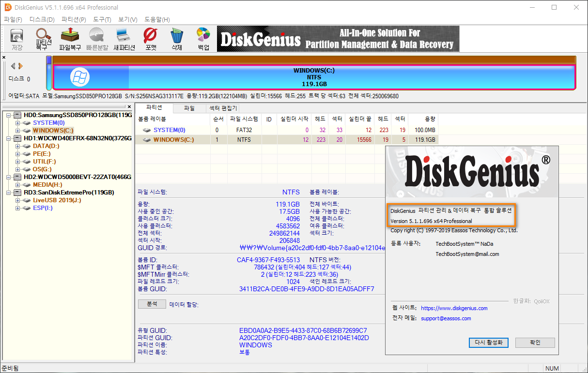Click FAT32 cell in SYSTEM row

pyautogui.click(x=244, y=130)
